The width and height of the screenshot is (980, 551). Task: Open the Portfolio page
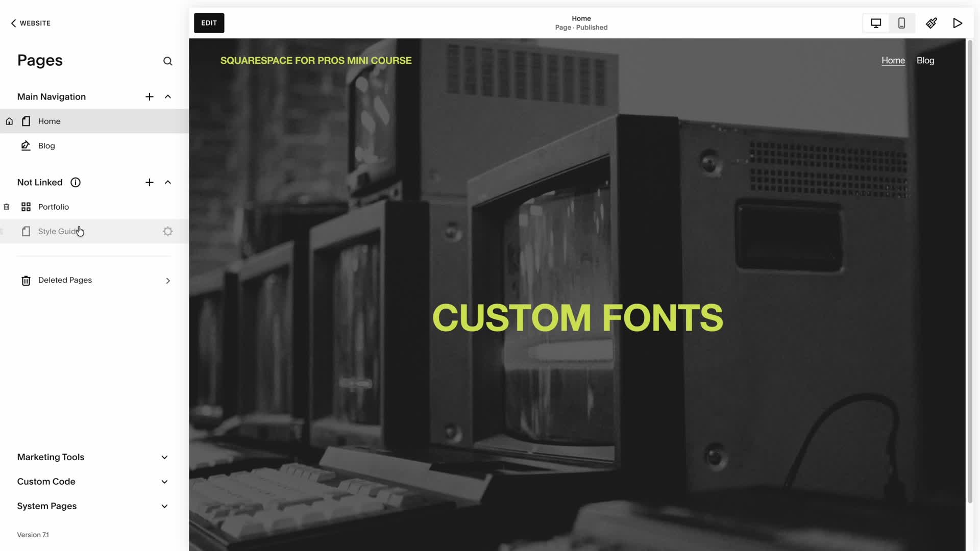coord(54,207)
